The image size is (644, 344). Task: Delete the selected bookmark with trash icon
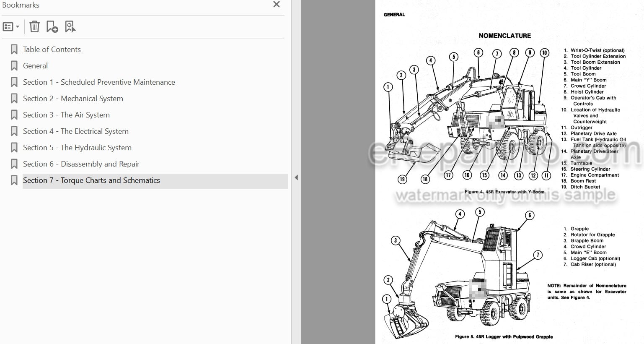tap(34, 27)
